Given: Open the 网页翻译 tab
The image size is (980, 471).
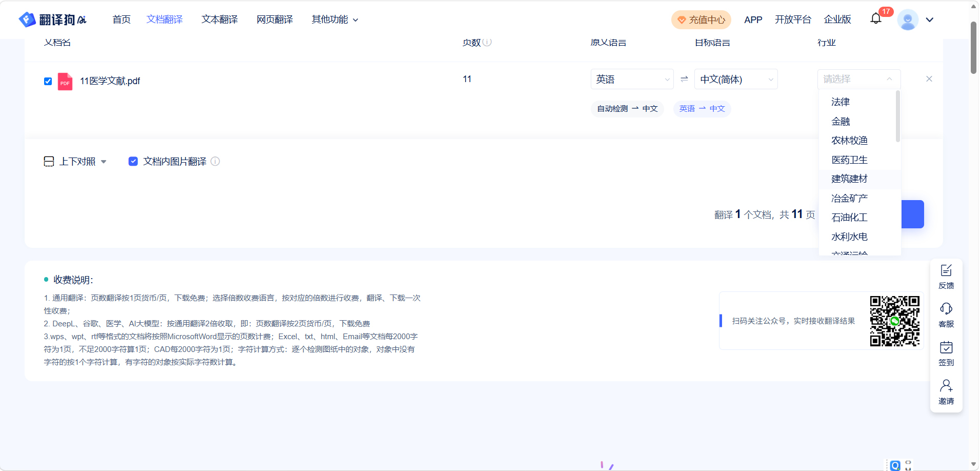Looking at the screenshot, I should click(275, 19).
